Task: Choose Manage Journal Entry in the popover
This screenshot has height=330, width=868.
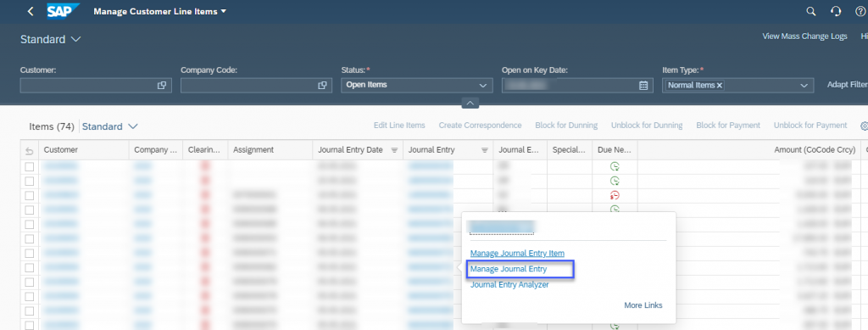Action: click(x=509, y=269)
